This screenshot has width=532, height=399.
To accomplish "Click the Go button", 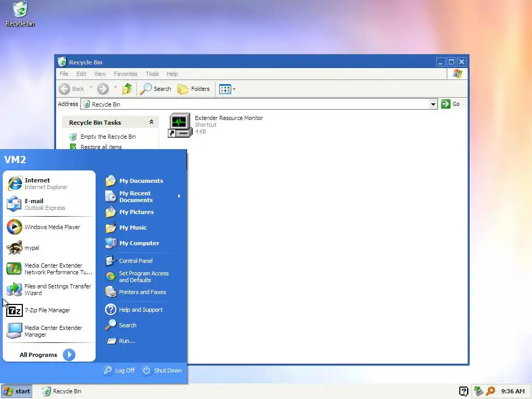I will (450, 104).
